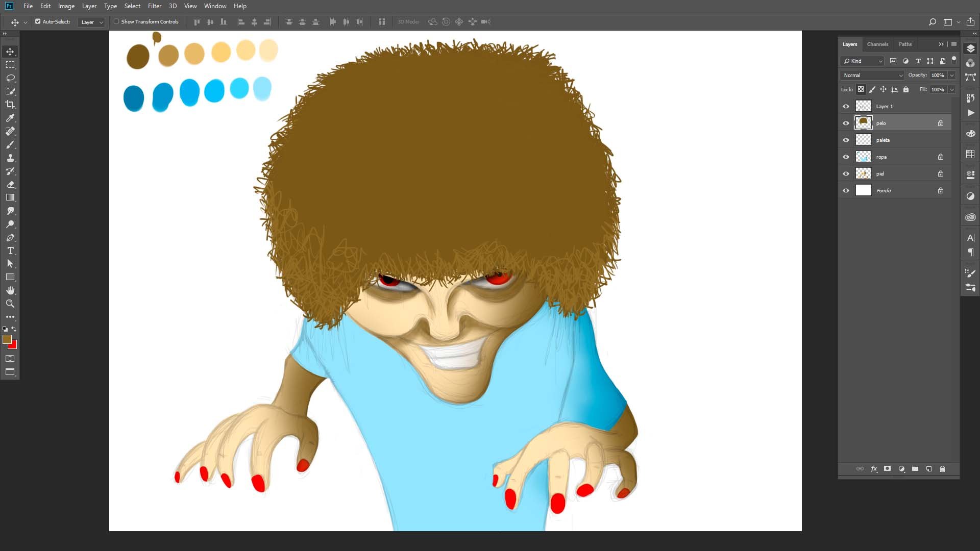Click the red background color swatch
Image resolution: width=980 pixels, height=551 pixels.
pyautogui.click(x=14, y=346)
